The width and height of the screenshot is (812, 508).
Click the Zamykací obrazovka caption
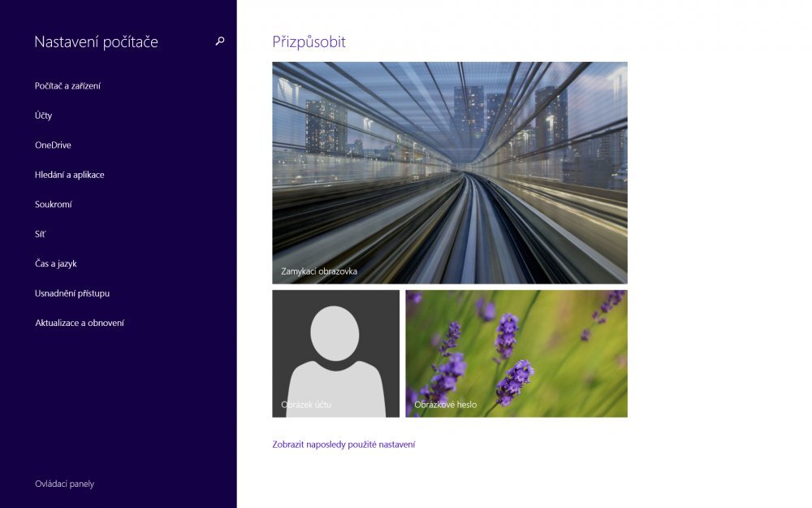pos(319,271)
